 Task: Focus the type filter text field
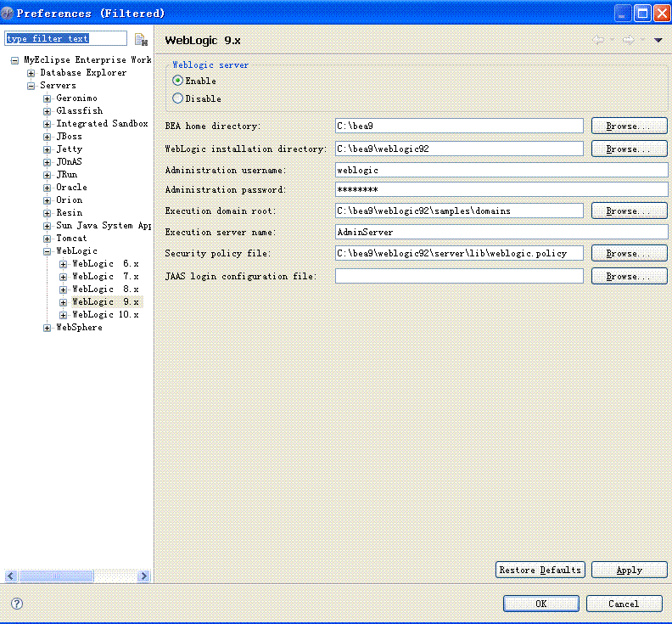(65, 38)
